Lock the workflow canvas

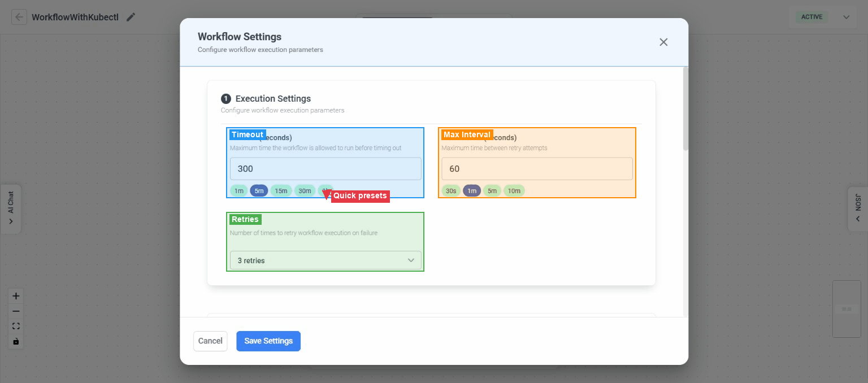[15, 341]
